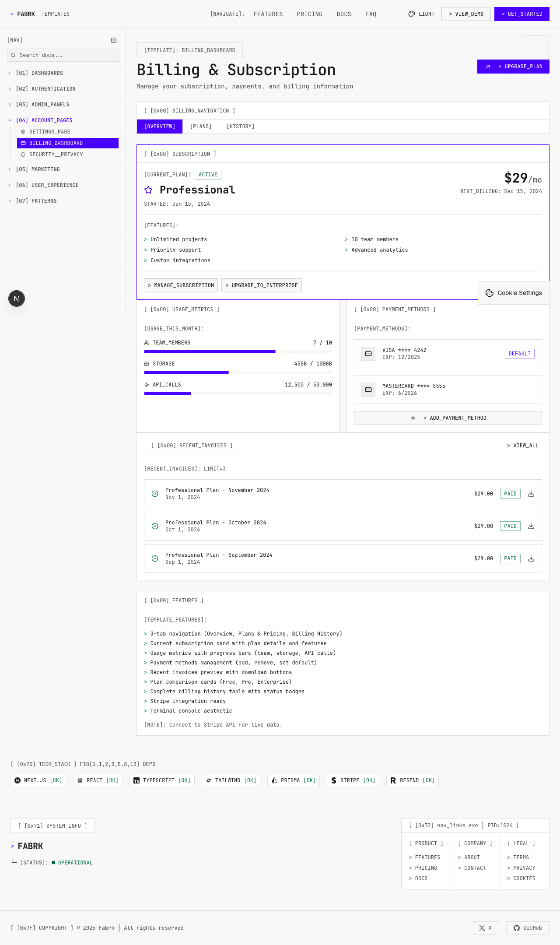This screenshot has height=945, width=560.
Task: Expand the [02] AUTHENTICATION section
Action: coord(63,89)
